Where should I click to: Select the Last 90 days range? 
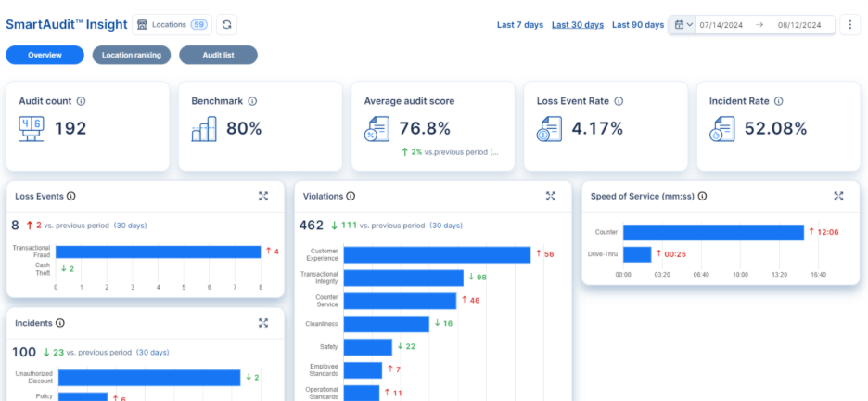pyautogui.click(x=637, y=25)
